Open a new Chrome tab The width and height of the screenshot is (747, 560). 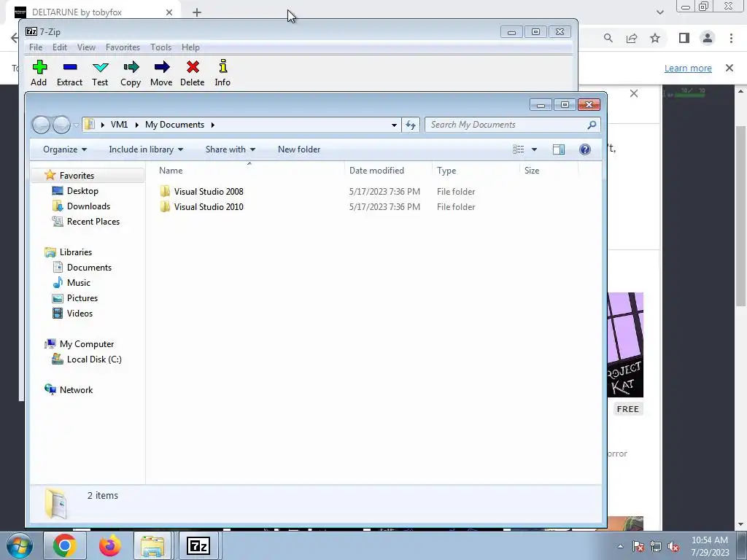click(x=197, y=12)
